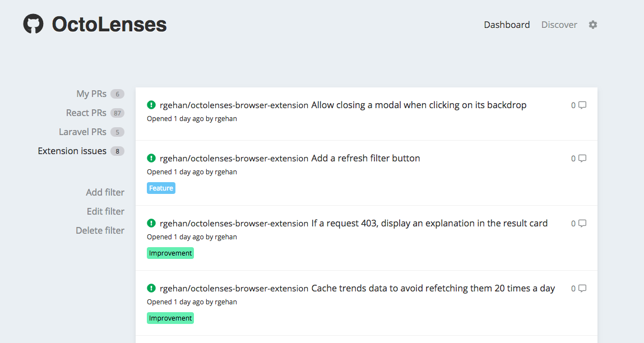Switch to the Dashboard tab
The height and width of the screenshot is (343, 644).
pyautogui.click(x=507, y=25)
